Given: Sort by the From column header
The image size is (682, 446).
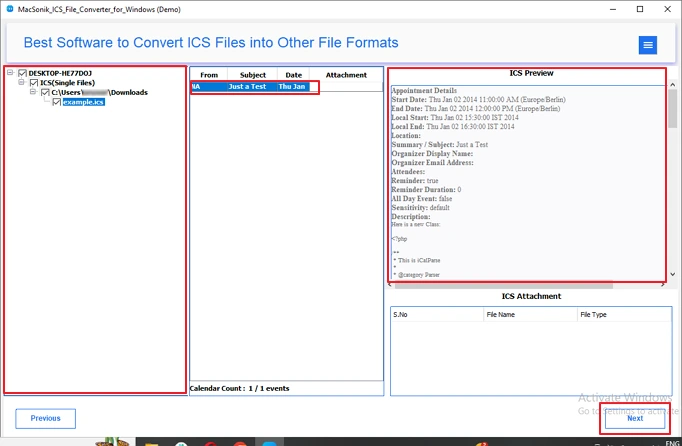Looking at the screenshot, I should point(209,75).
